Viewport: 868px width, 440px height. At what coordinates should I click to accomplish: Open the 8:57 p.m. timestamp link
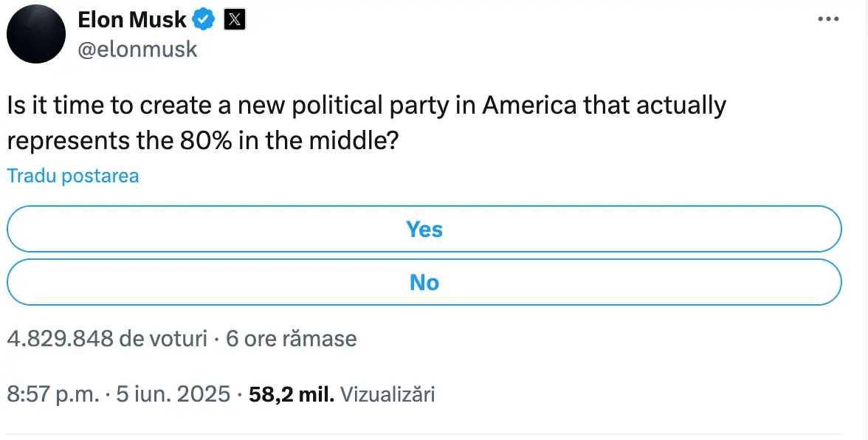click(x=53, y=394)
